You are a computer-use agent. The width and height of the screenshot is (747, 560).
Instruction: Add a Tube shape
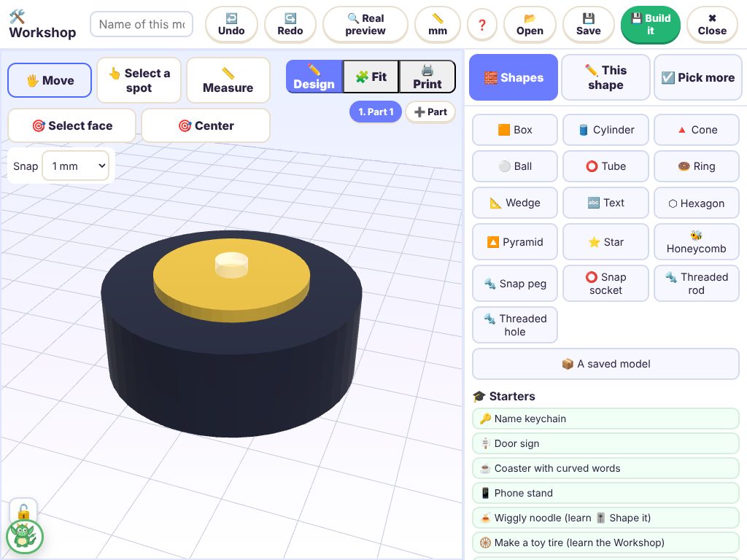pyautogui.click(x=605, y=166)
